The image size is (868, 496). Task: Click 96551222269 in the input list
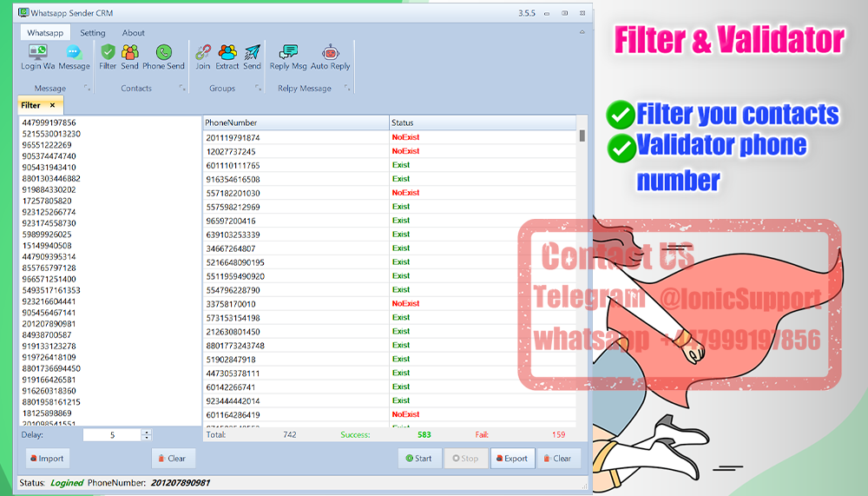(x=47, y=145)
